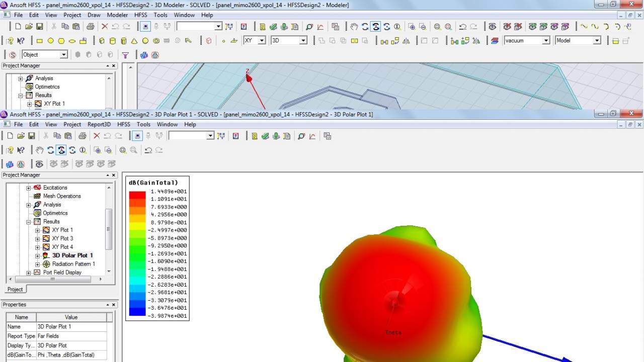Screen dimensions: 644x362
Task: Click the eye icon in the Modeler toolbar
Action: tap(492, 27)
